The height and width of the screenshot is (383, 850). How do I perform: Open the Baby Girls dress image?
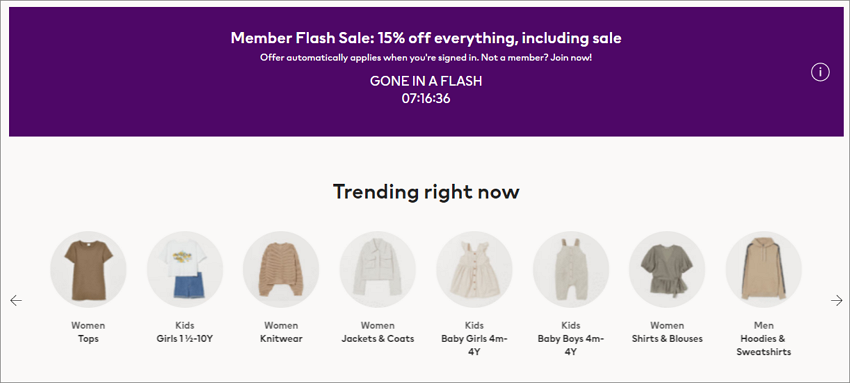click(474, 269)
